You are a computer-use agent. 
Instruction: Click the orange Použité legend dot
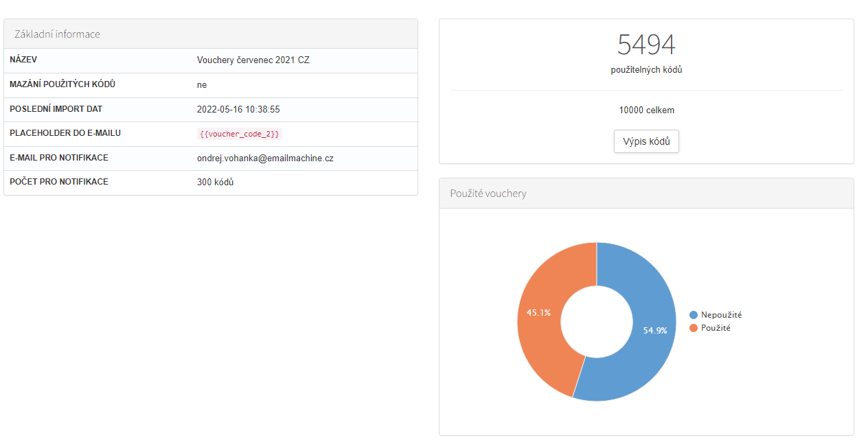(694, 328)
